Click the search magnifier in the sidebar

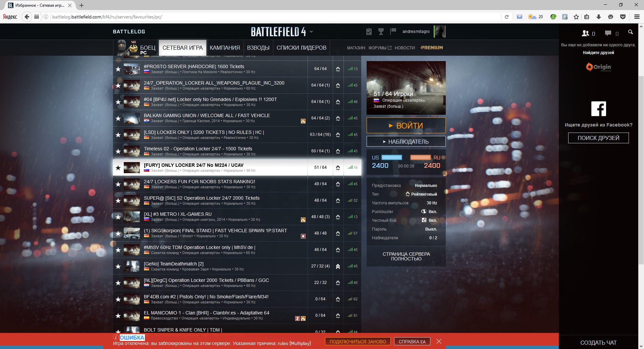pyautogui.click(x=631, y=32)
